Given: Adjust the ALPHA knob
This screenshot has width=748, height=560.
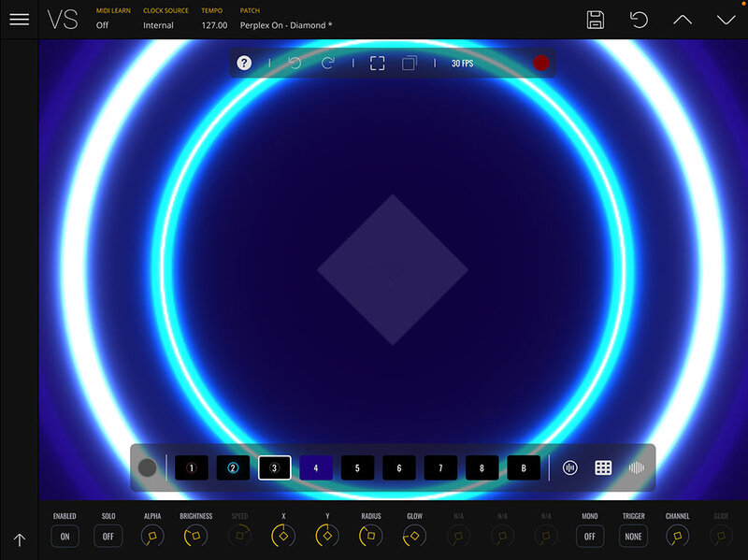Looking at the screenshot, I should click(152, 536).
